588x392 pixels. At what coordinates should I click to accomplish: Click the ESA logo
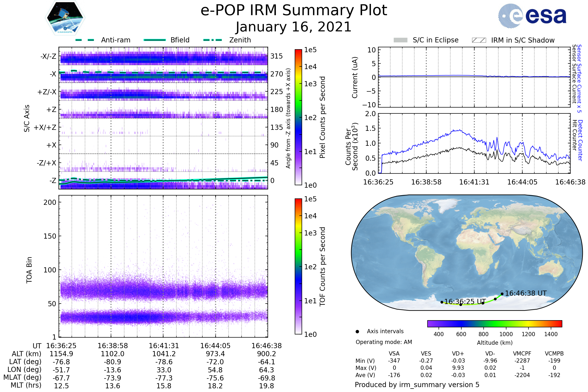click(x=532, y=16)
